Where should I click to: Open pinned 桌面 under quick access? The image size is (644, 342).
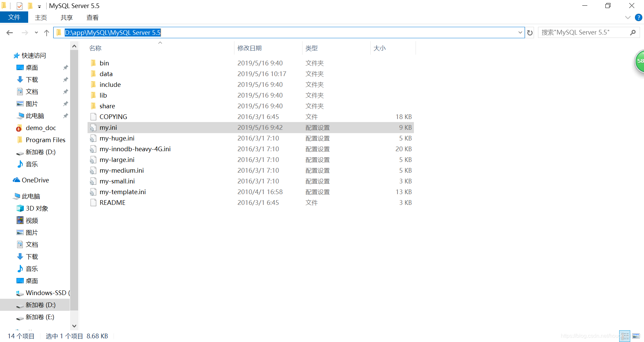[32, 68]
